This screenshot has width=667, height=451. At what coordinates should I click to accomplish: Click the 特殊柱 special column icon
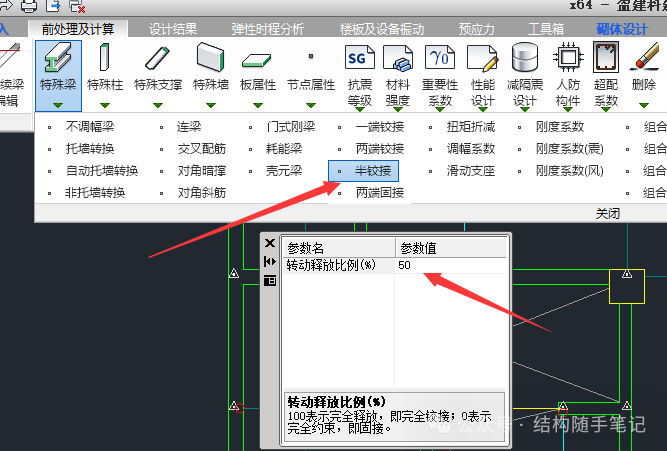point(105,57)
